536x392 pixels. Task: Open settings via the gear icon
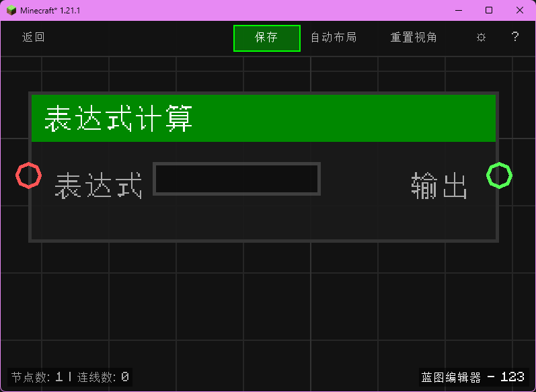pos(481,37)
